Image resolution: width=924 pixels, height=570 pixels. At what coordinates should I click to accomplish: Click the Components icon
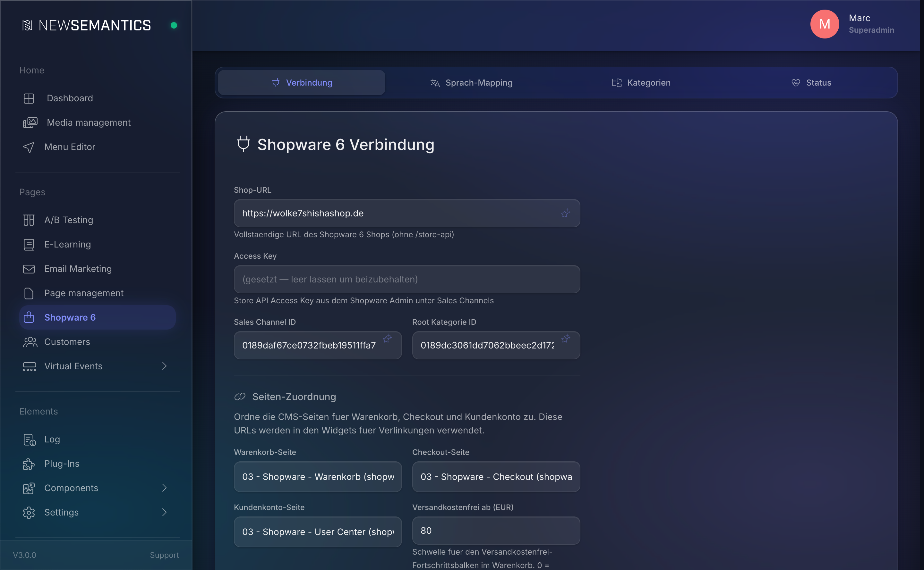pyautogui.click(x=29, y=488)
